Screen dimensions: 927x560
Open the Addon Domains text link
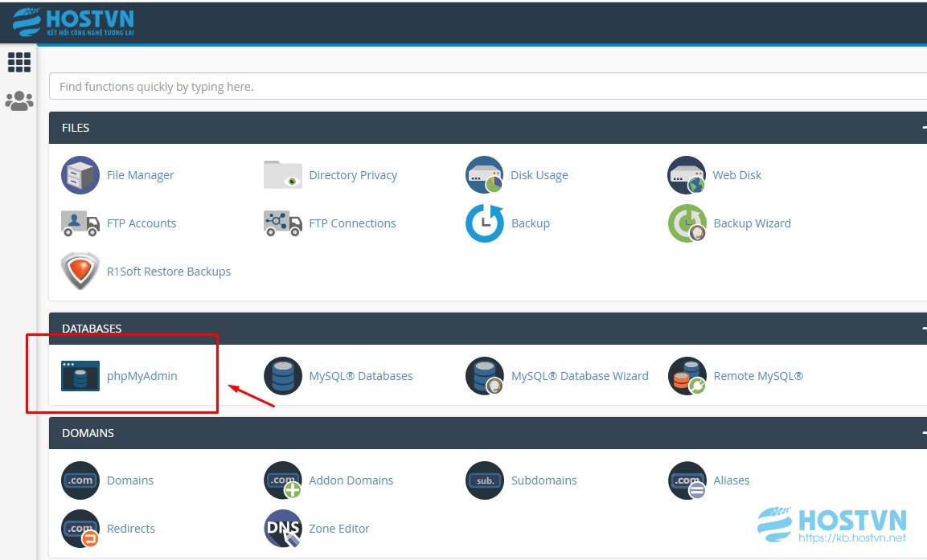[351, 480]
